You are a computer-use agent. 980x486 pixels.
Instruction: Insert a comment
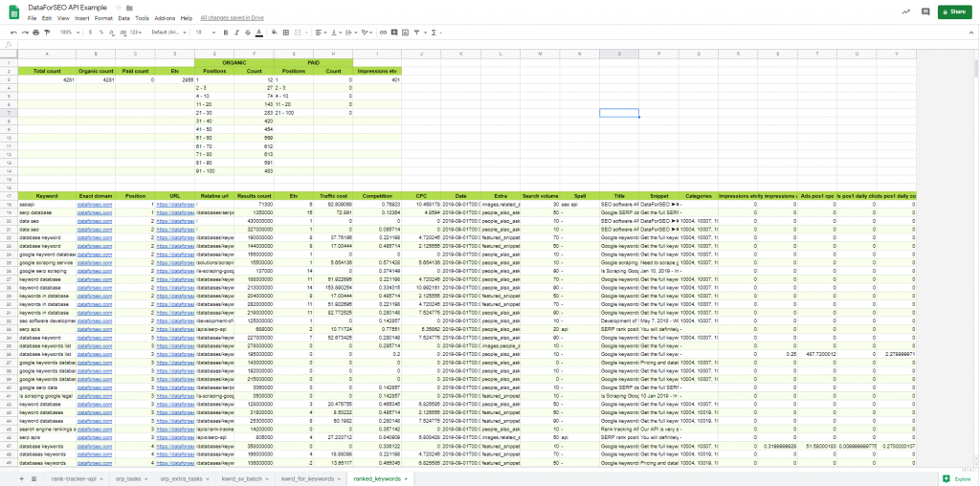click(x=394, y=33)
